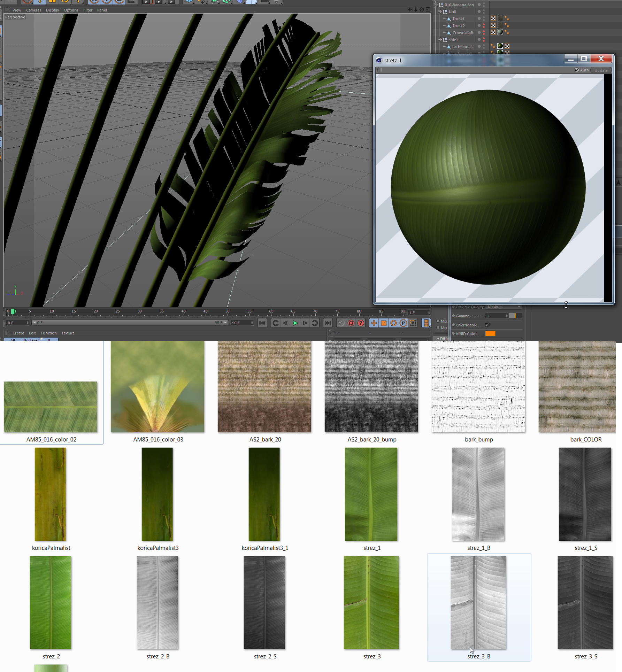Open material manager Texture menu
622x672 pixels.
tap(68, 333)
